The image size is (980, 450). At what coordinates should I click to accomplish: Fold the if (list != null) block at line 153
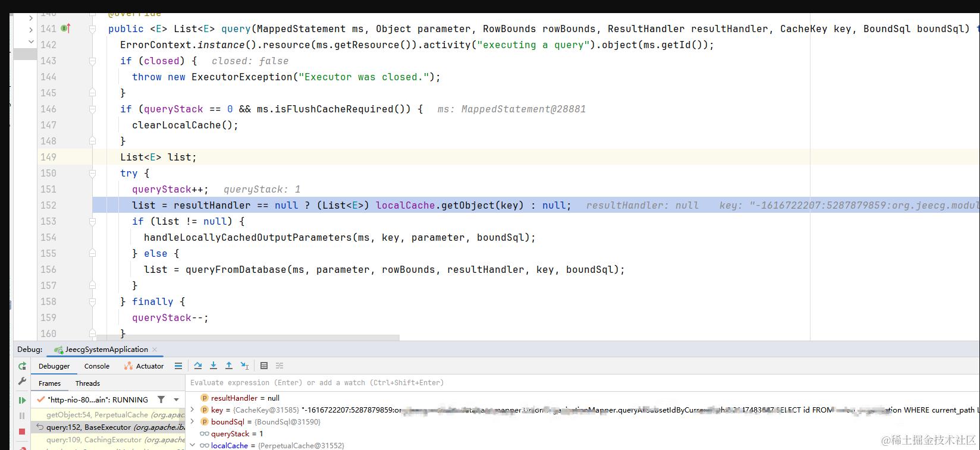[x=92, y=221]
